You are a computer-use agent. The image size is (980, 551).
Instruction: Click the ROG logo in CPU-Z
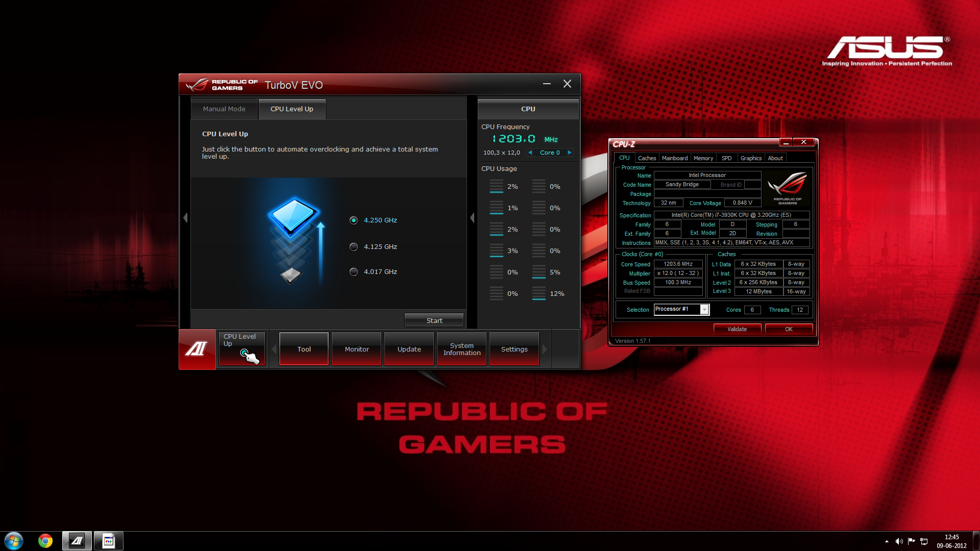(x=788, y=188)
